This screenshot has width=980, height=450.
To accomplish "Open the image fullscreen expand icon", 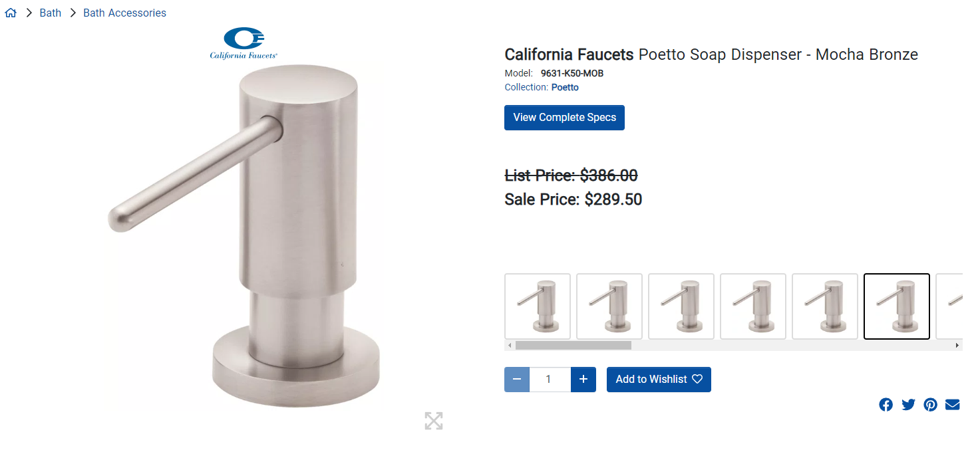I will pos(434,421).
